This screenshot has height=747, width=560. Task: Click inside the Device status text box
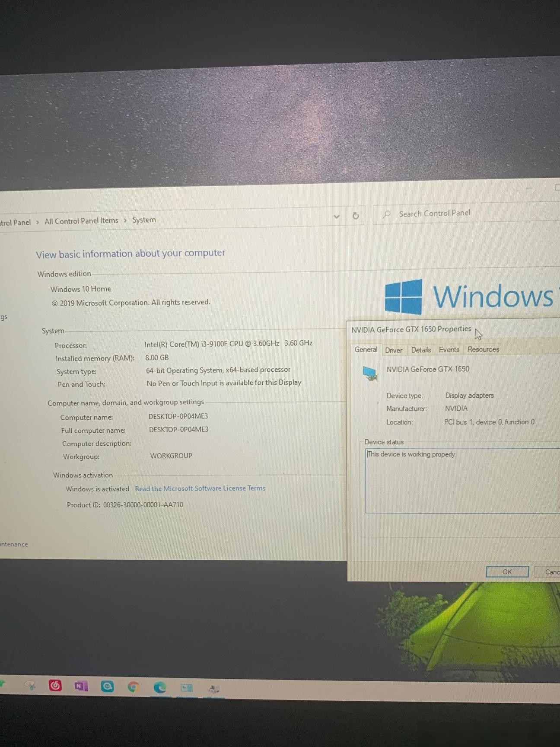(463, 481)
